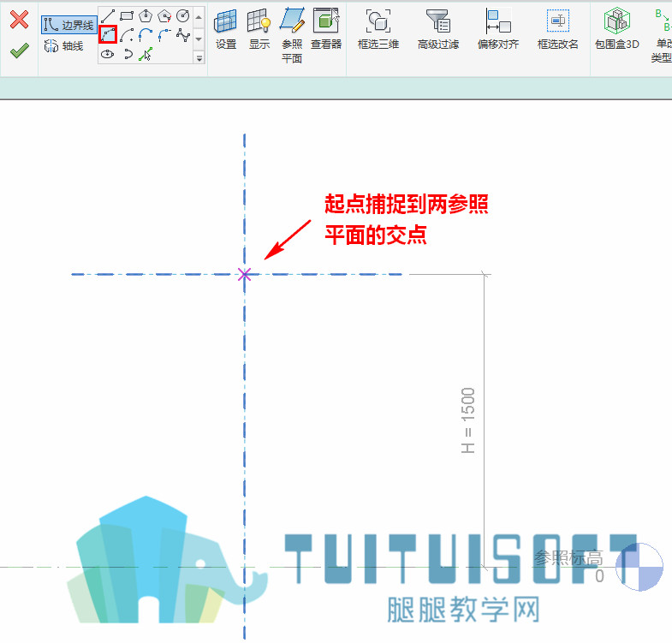This screenshot has height=643, width=672.
Task: Finish edit mode with the green checkmark
Action: pyautogui.click(x=20, y=51)
